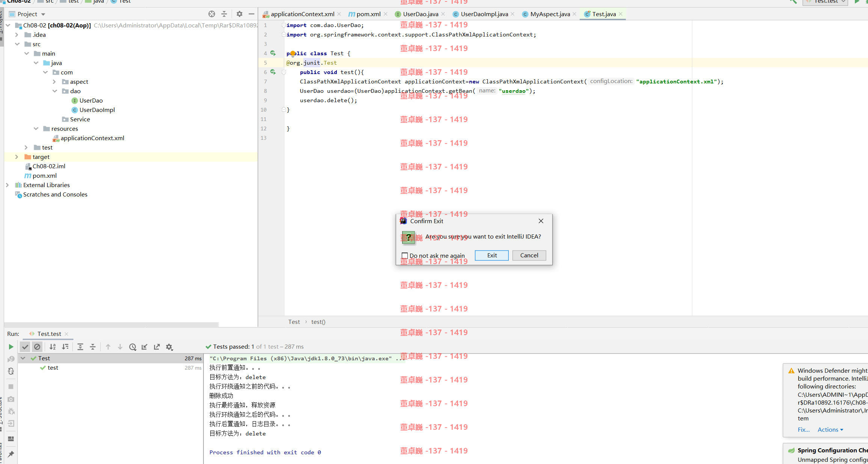Close the Confirm Exit dialog

541,221
